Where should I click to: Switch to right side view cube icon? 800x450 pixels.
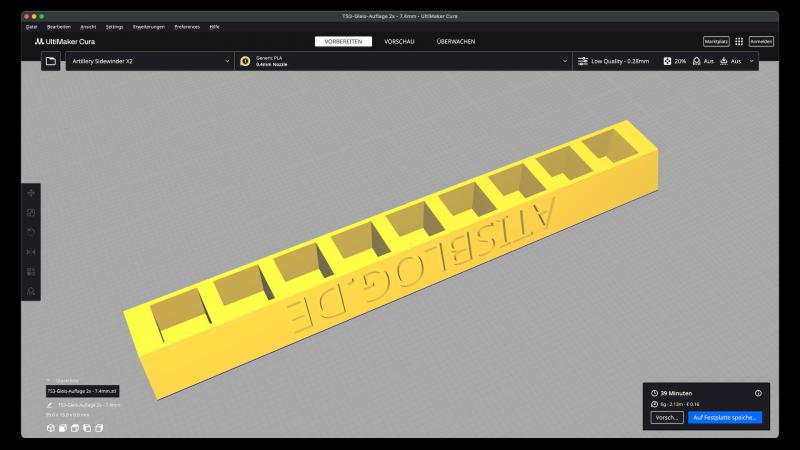tap(99, 428)
